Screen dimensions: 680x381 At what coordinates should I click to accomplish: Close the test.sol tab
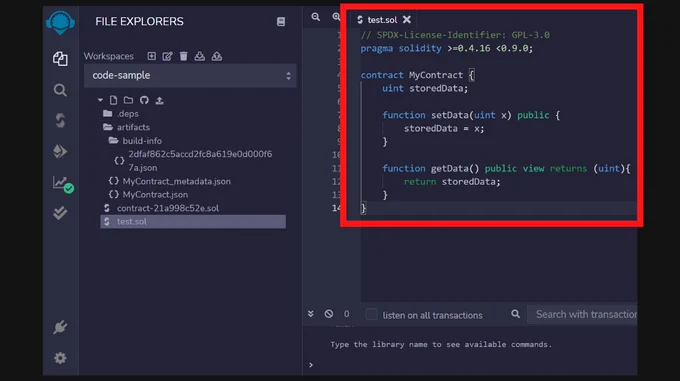point(407,20)
